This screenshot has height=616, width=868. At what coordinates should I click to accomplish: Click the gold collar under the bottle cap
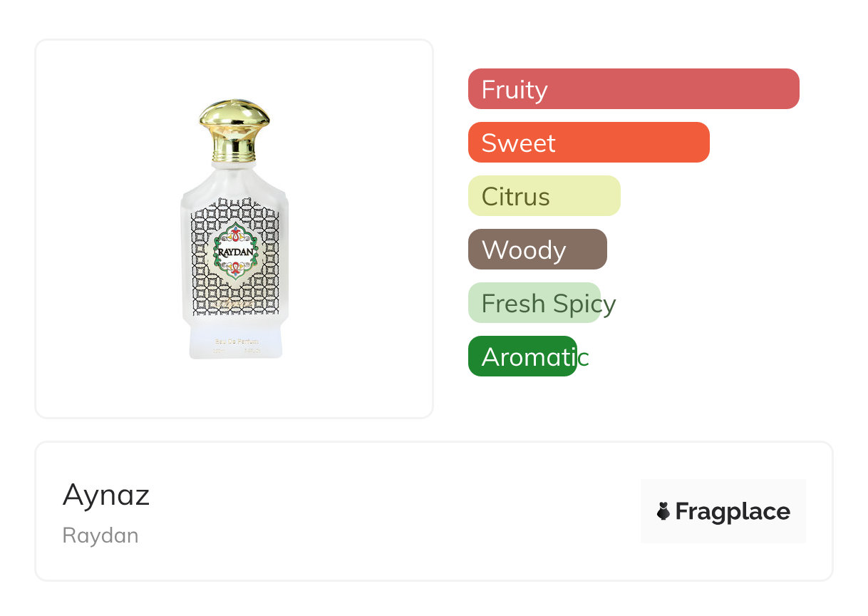234,150
